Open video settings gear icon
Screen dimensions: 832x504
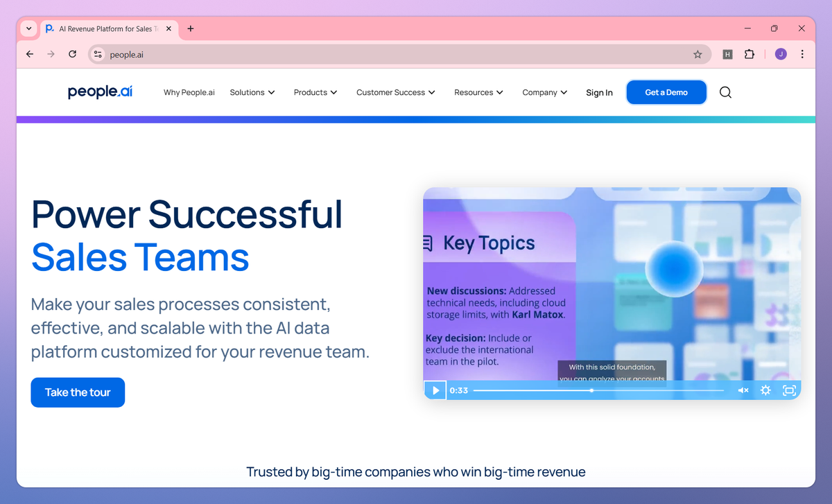click(765, 390)
